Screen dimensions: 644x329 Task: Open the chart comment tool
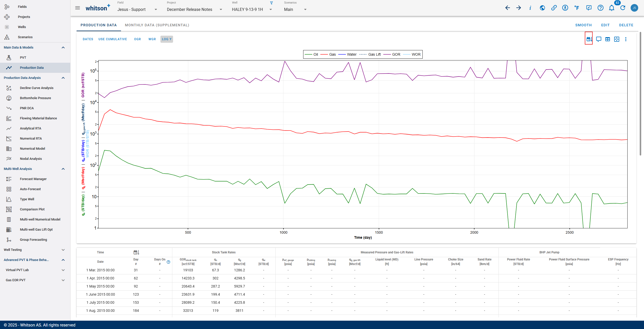[x=599, y=39]
